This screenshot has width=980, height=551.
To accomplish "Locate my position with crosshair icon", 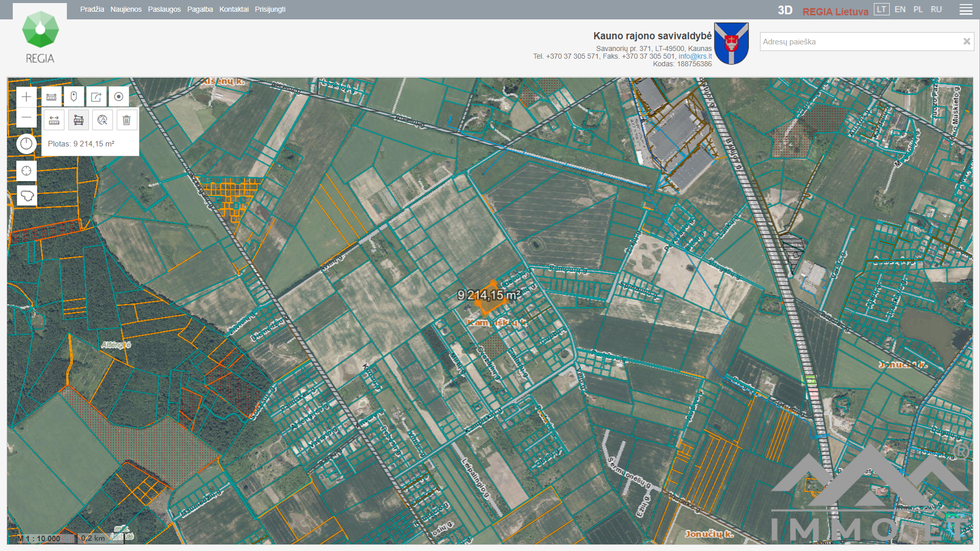I will coord(27,171).
